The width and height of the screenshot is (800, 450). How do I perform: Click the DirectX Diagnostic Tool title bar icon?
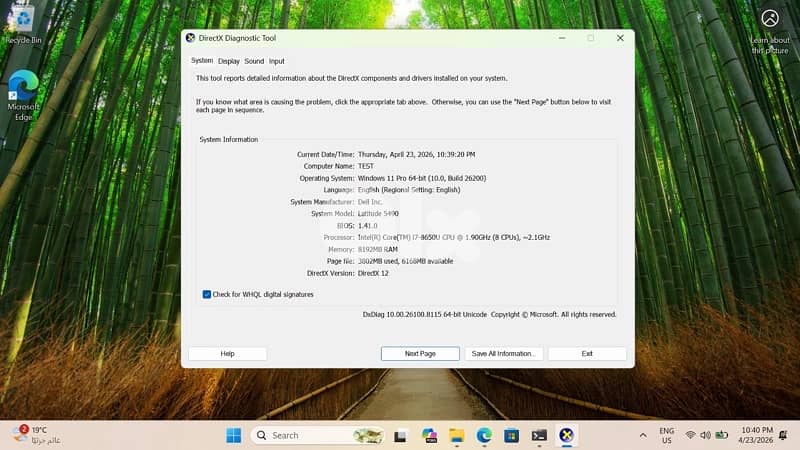point(190,38)
